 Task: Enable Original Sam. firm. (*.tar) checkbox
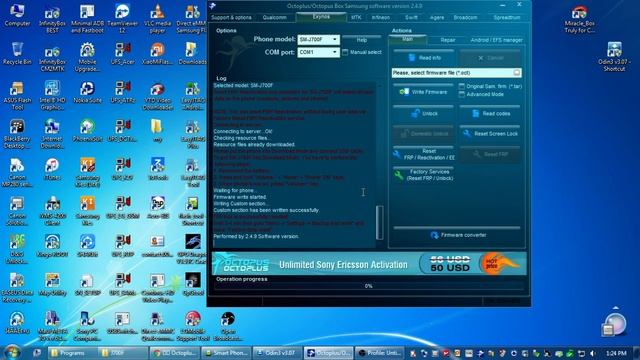point(462,86)
